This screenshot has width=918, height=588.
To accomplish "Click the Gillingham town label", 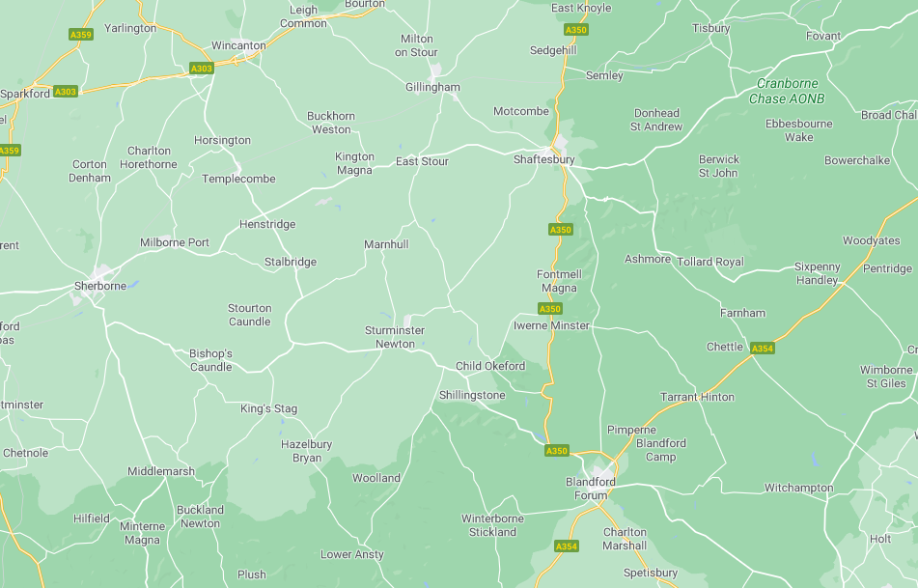I will click(432, 87).
